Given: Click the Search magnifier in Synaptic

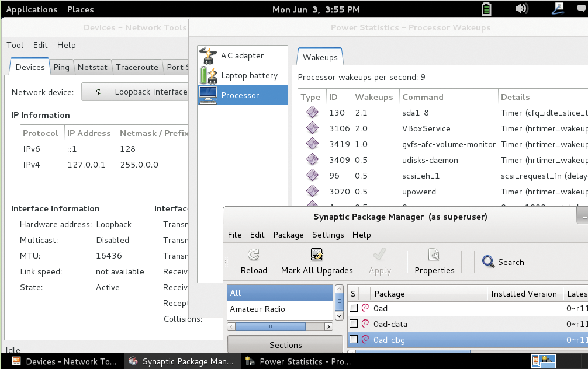Looking at the screenshot, I should point(489,262).
